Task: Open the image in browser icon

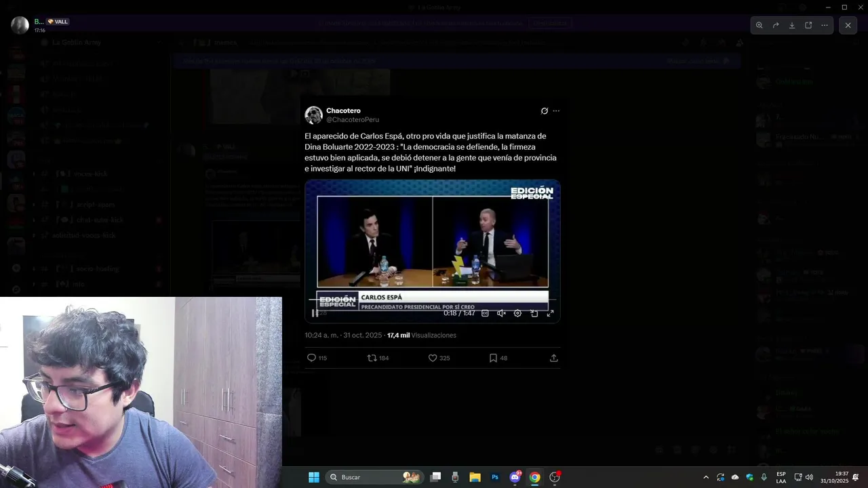Action: [x=808, y=25]
